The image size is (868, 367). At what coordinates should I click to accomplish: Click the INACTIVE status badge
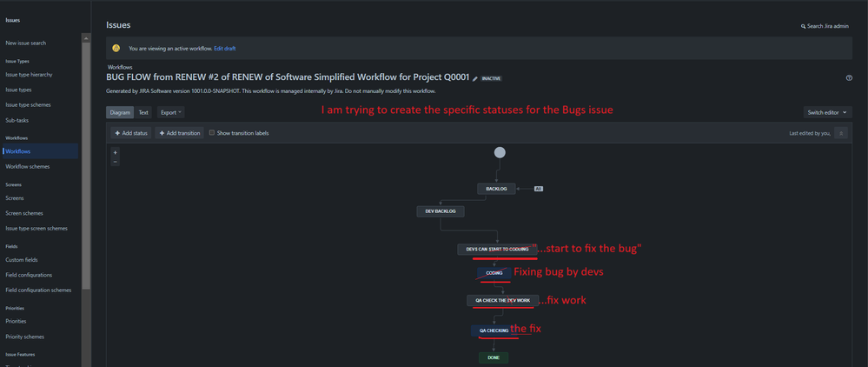click(491, 79)
